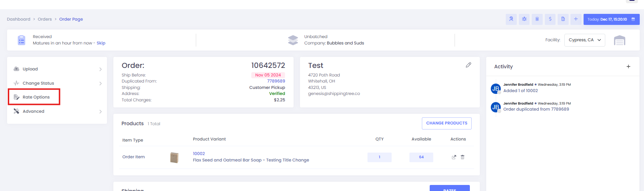Screen dimensions: 644x191
Task: Click the dollar sign icon
Action: click(550, 19)
